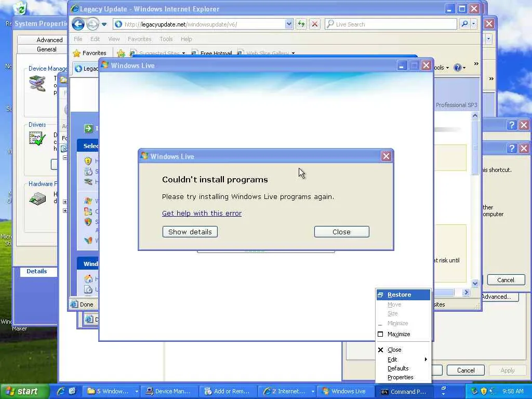Open search provider dropdown arrow
Screen dimensions: 532x399
[x=473, y=24]
